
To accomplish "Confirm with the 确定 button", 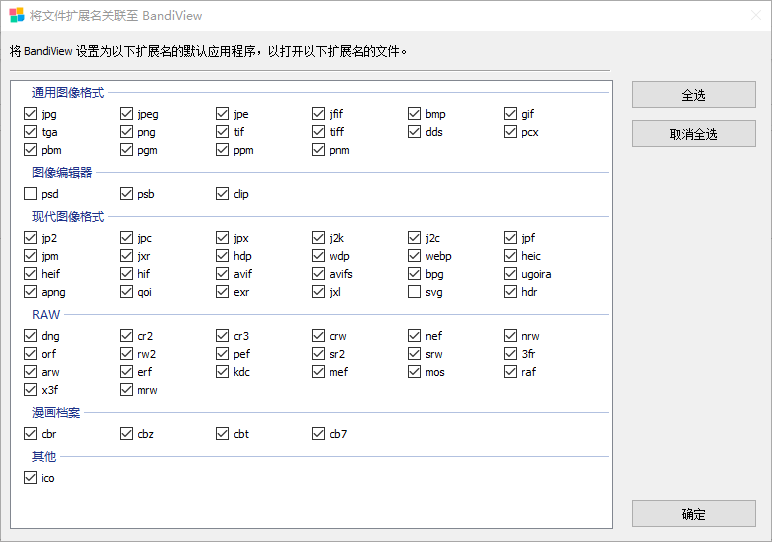I will tap(693, 514).
